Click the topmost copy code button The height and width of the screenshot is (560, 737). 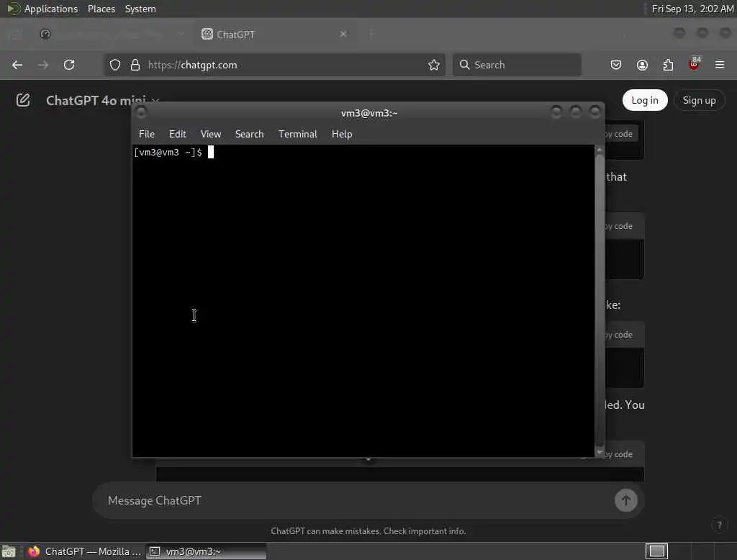pyautogui.click(x=621, y=134)
